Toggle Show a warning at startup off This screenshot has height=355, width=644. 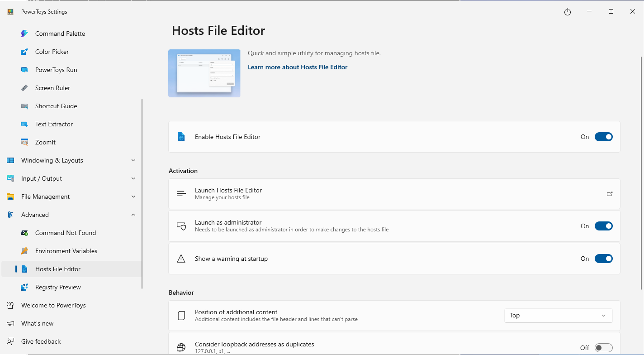coord(604,259)
